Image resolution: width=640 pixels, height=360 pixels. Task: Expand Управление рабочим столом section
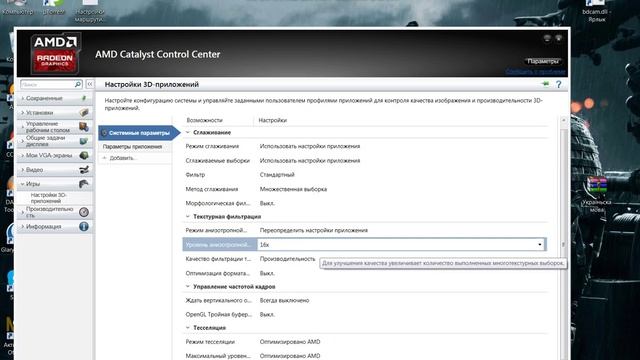(x=23, y=127)
